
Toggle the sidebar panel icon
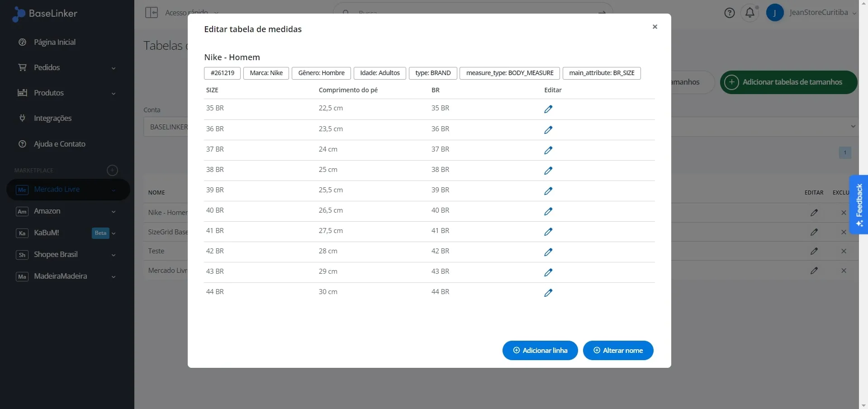[152, 13]
